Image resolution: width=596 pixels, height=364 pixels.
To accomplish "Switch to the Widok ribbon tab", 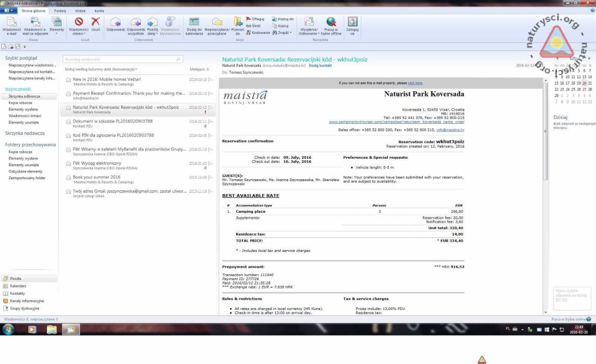I will click(80, 11).
